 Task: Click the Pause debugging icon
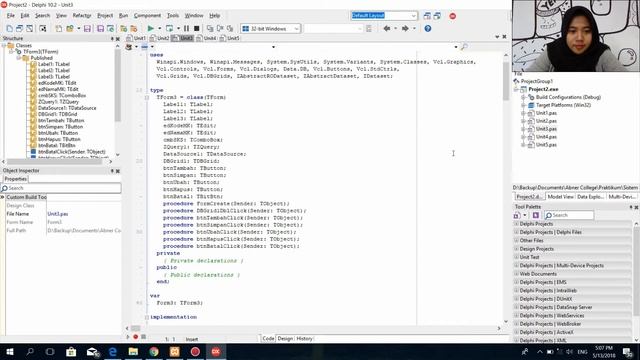186,29
